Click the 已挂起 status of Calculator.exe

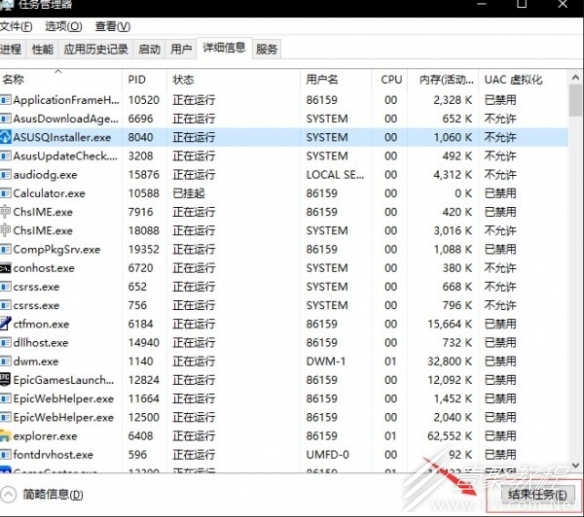coord(189,193)
